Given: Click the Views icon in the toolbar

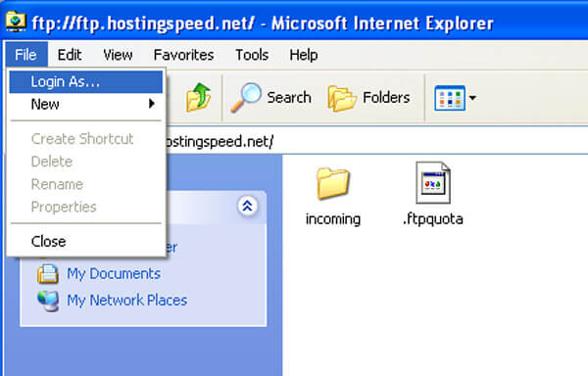Looking at the screenshot, I should pos(450,98).
